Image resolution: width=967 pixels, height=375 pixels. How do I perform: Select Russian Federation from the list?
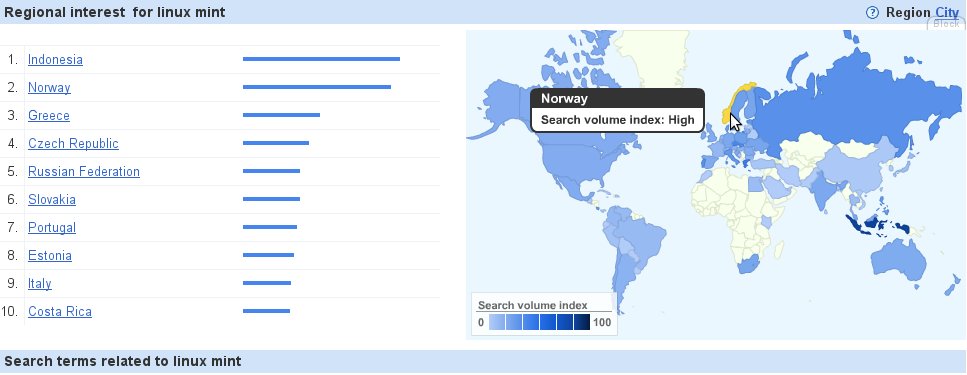(x=84, y=171)
